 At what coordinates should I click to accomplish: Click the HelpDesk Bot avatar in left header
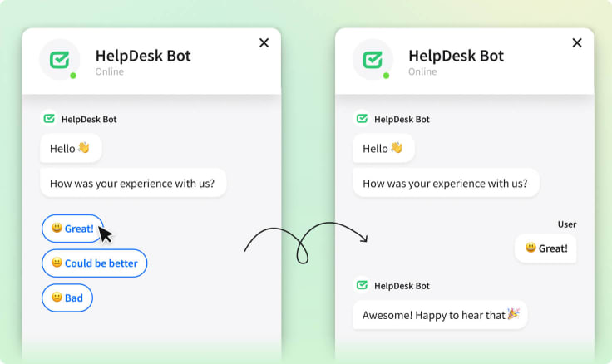[x=60, y=60]
